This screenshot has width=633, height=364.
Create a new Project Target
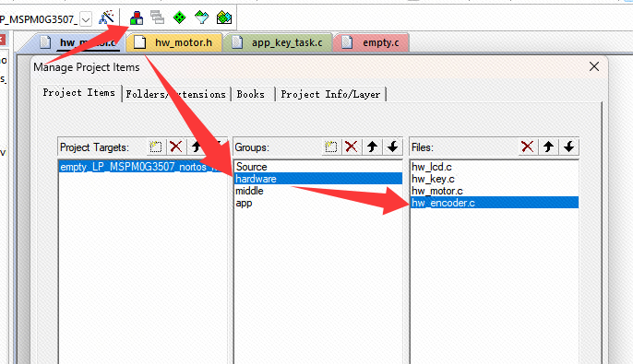click(155, 147)
